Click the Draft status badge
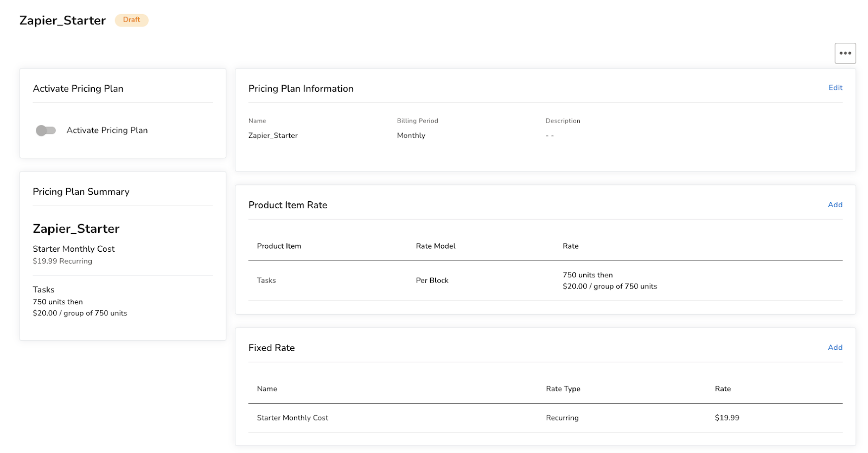 click(131, 20)
